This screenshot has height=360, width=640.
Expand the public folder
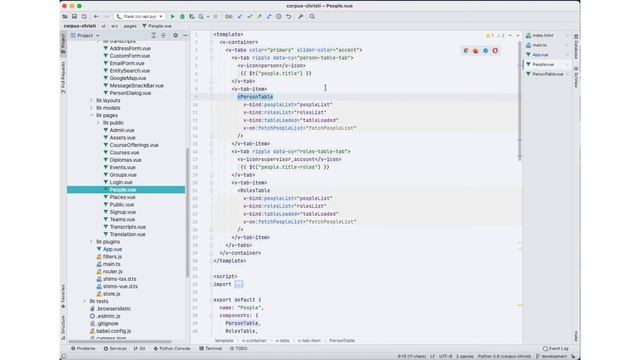(x=98, y=122)
